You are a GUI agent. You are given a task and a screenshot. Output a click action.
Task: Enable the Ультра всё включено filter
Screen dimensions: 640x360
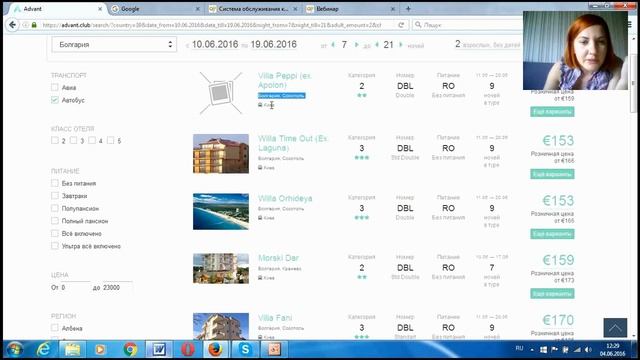[x=55, y=246]
